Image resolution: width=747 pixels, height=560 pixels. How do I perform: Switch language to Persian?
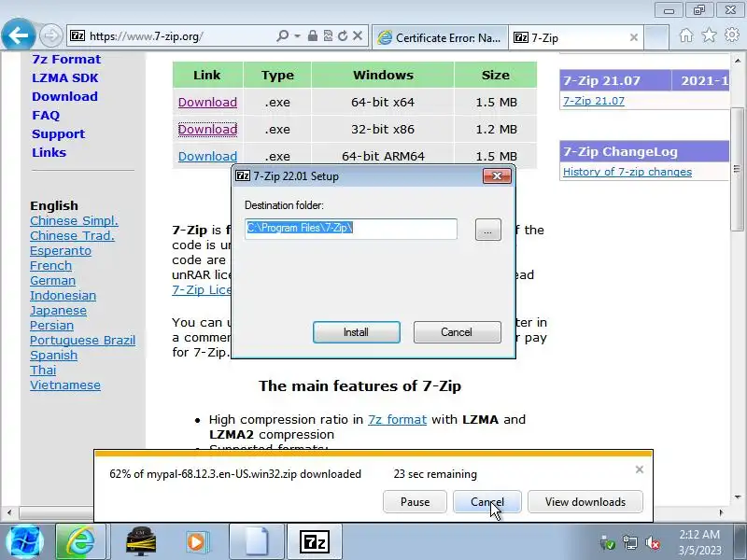point(51,325)
